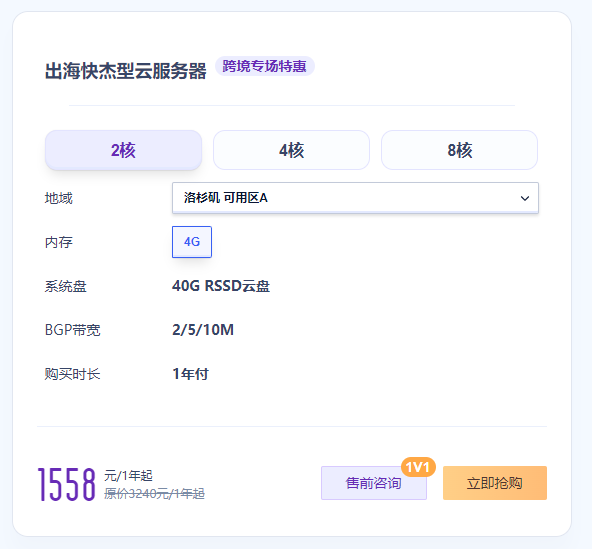This screenshot has width=592, height=549.
Task: Click the 地域 label
Action: pyautogui.click(x=59, y=198)
